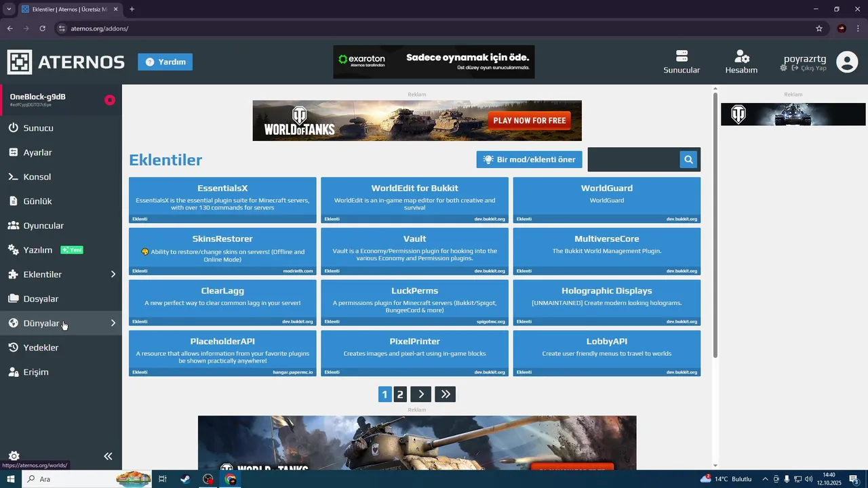Open Windows Start menu
This screenshot has height=488, width=868.
[11, 479]
